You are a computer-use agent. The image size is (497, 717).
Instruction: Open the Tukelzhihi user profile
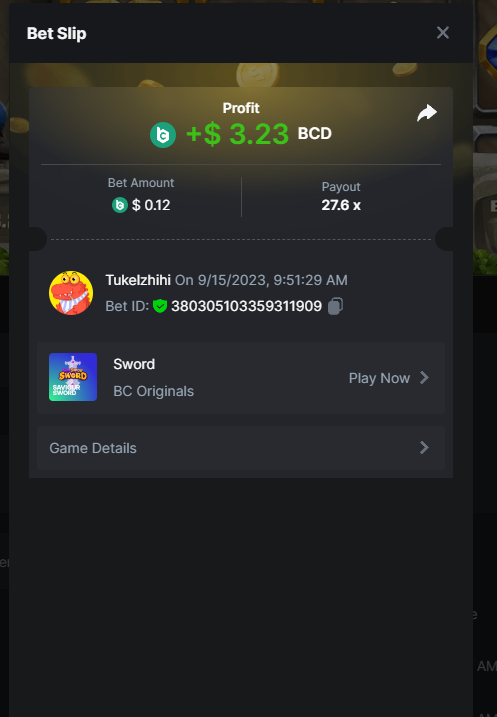(x=138, y=280)
